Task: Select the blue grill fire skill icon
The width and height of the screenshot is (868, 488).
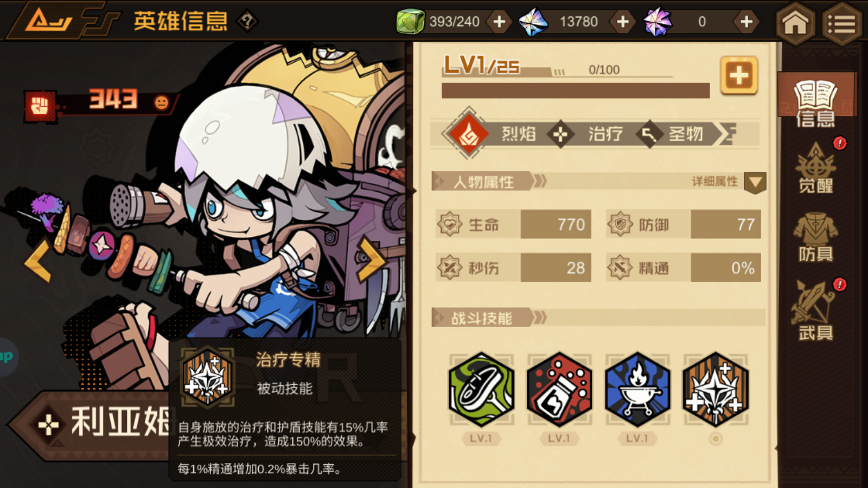Action: [637, 389]
